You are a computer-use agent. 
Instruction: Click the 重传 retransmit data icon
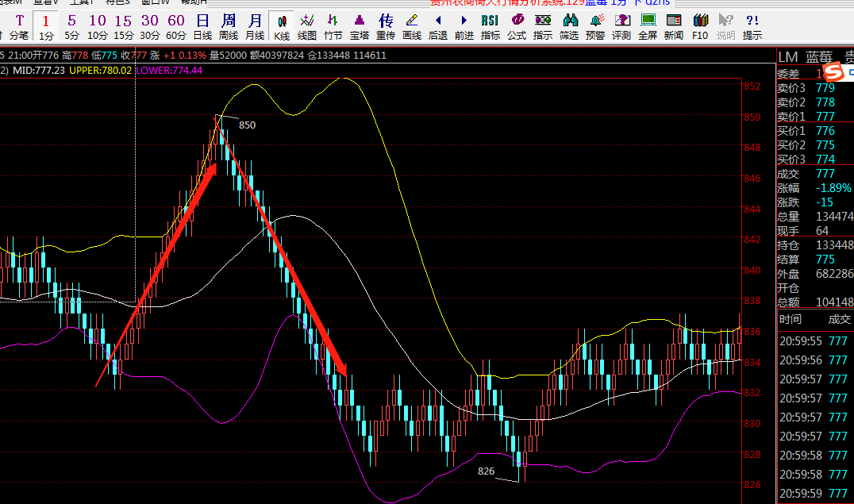[385, 27]
